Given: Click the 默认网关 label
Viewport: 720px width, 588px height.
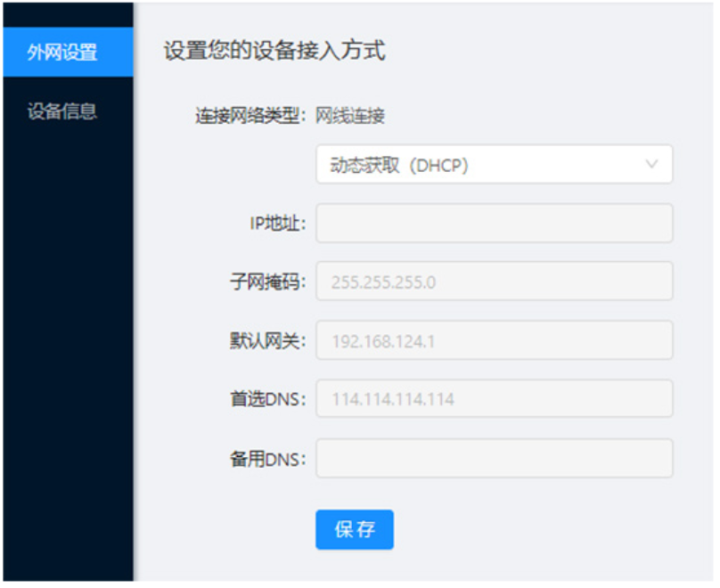Looking at the screenshot, I should pyautogui.click(x=268, y=340).
